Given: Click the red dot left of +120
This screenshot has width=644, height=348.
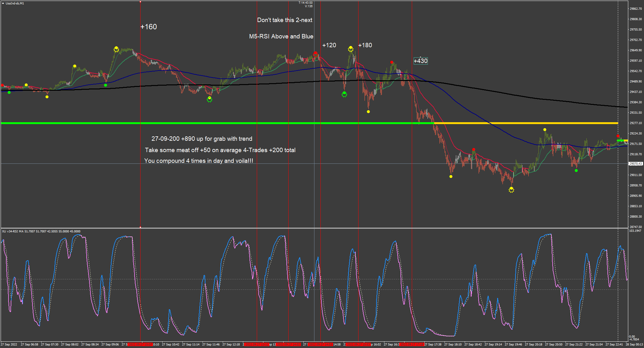Looking at the screenshot, I should [315, 53].
